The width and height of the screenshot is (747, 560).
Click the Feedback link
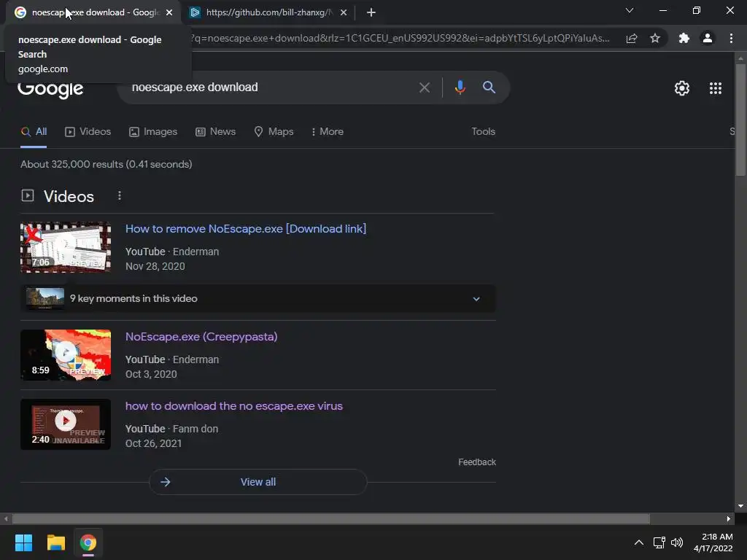click(x=477, y=462)
